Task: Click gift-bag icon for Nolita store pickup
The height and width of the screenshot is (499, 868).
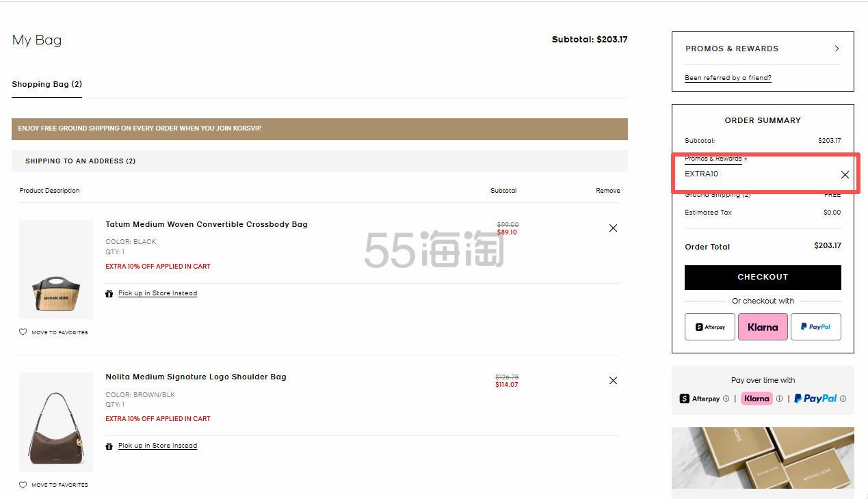Action: (x=109, y=446)
